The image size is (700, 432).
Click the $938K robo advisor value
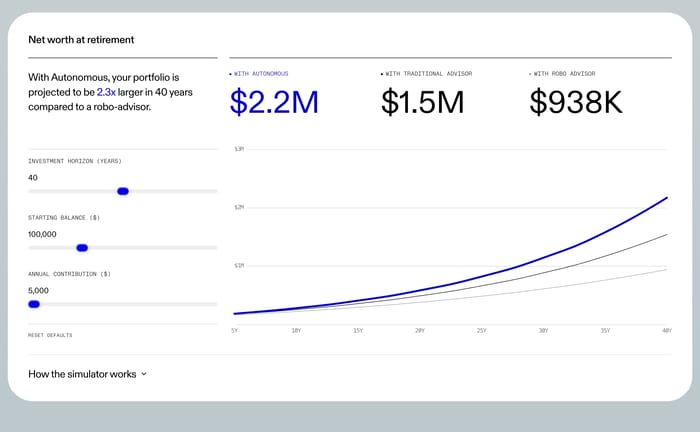point(576,102)
